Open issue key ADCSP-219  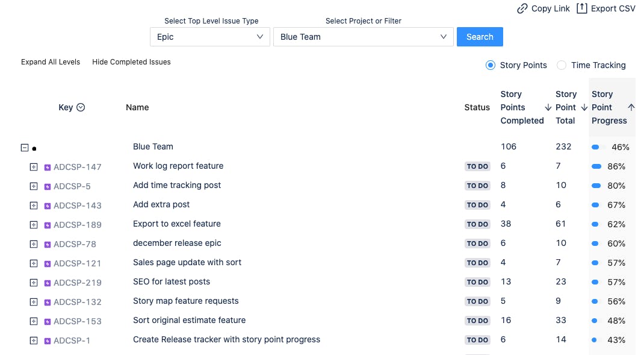(x=78, y=283)
